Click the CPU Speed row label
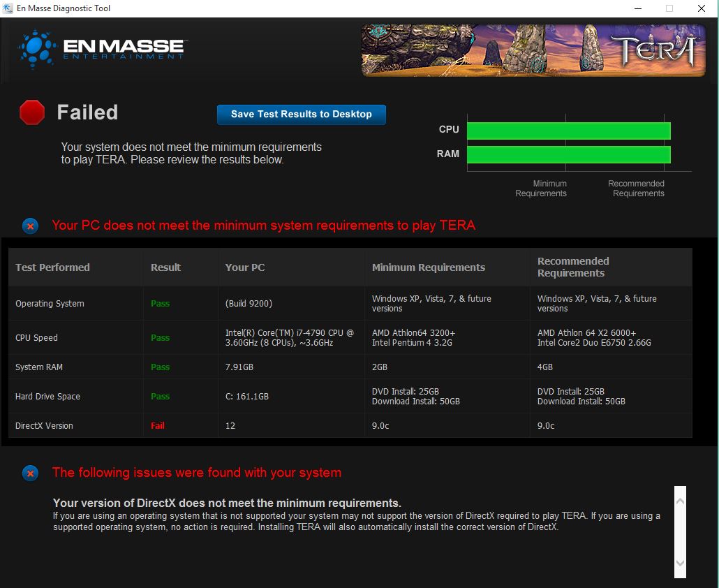 coord(37,337)
